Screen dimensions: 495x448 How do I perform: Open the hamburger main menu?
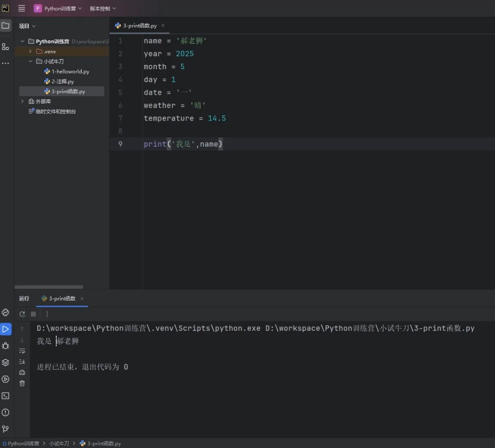(x=22, y=9)
